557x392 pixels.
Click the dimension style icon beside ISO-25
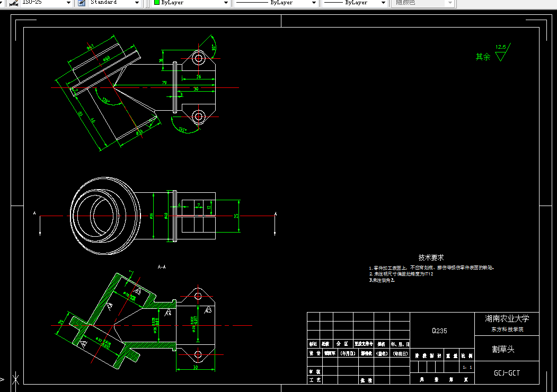(14, 3)
